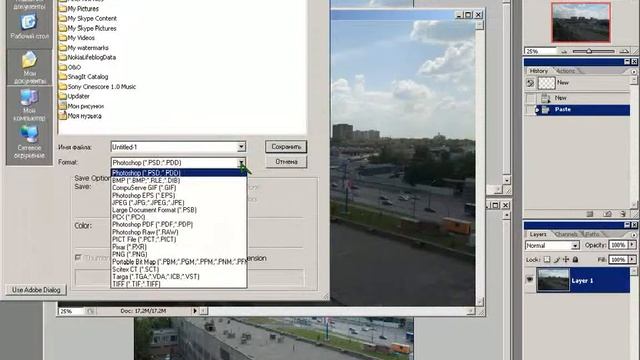Screen dimensions: 640x360
Task: Open the Layers panel options menu
Action: [x=634, y=235]
